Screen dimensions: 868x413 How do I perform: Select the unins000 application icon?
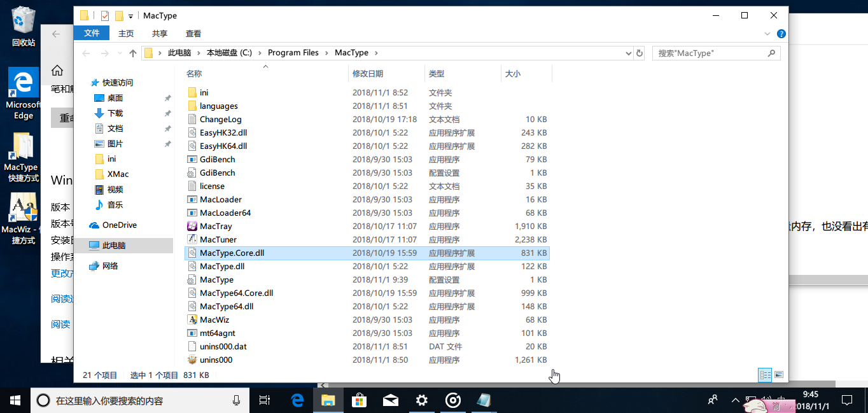click(192, 360)
